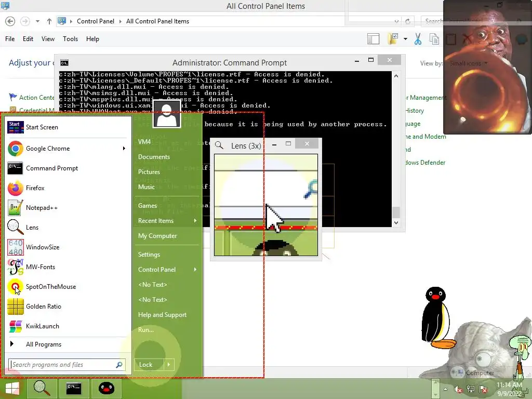Click the Copy toolbar icon
This screenshot has width=532, height=399.
(x=434, y=39)
